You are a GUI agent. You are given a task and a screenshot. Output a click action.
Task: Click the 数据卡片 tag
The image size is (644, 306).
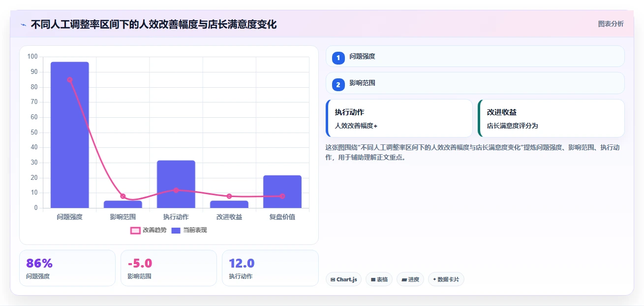click(x=446, y=279)
